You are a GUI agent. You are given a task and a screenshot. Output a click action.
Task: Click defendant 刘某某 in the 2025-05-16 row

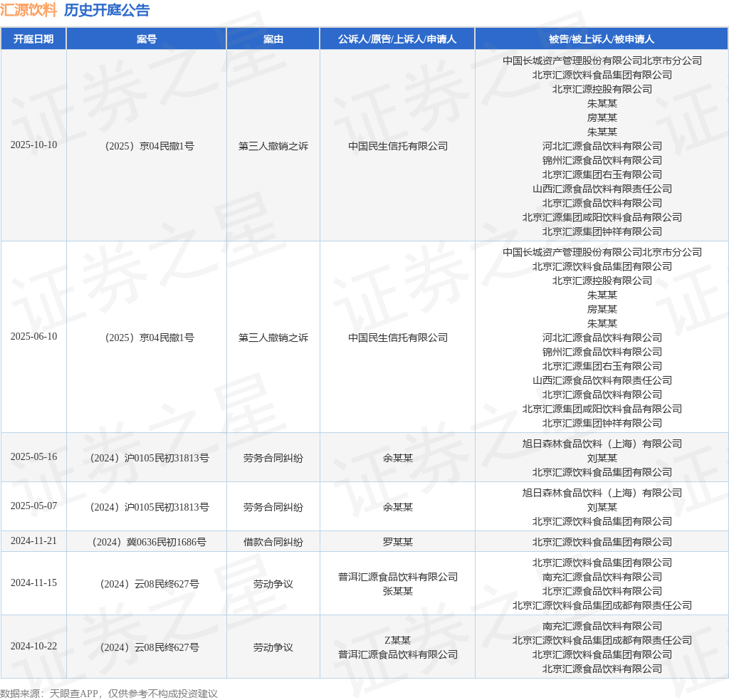[602, 458]
